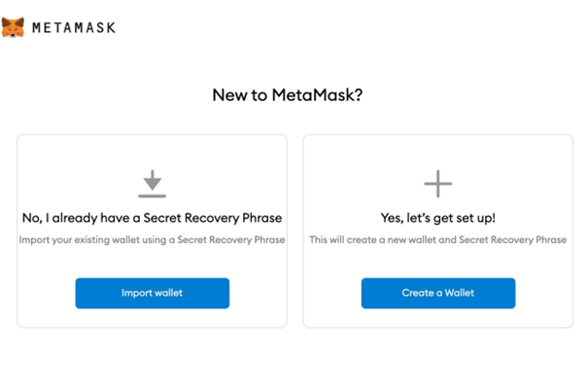Click the 'Yes, let's get set up!' title

point(438,218)
